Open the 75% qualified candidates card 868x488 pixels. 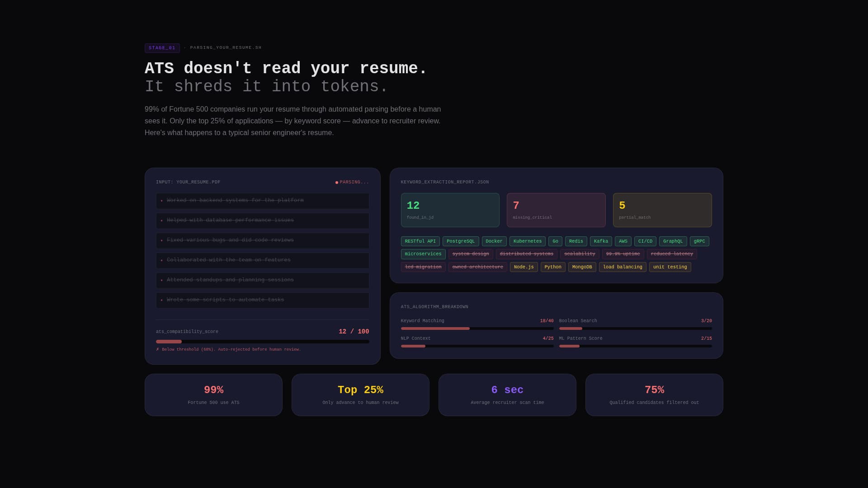pos(654,395)
